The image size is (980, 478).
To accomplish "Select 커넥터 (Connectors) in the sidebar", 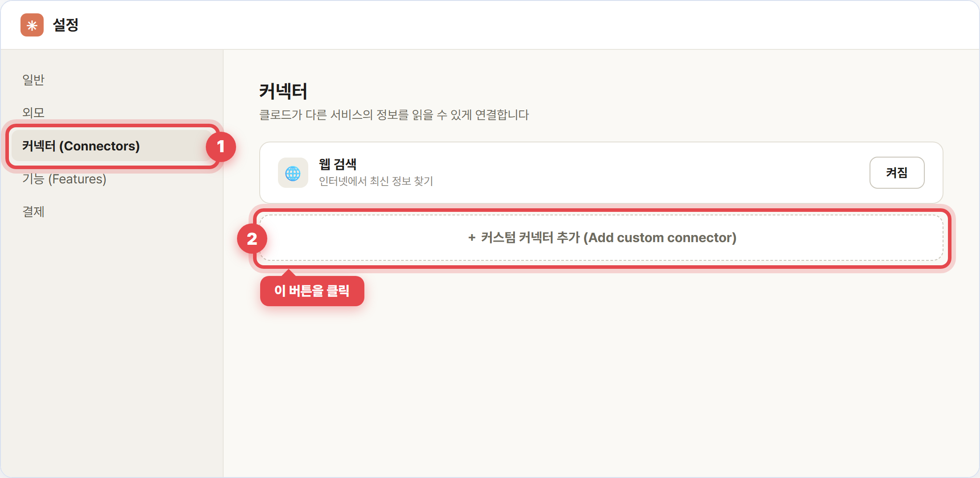I will (112, 146).
